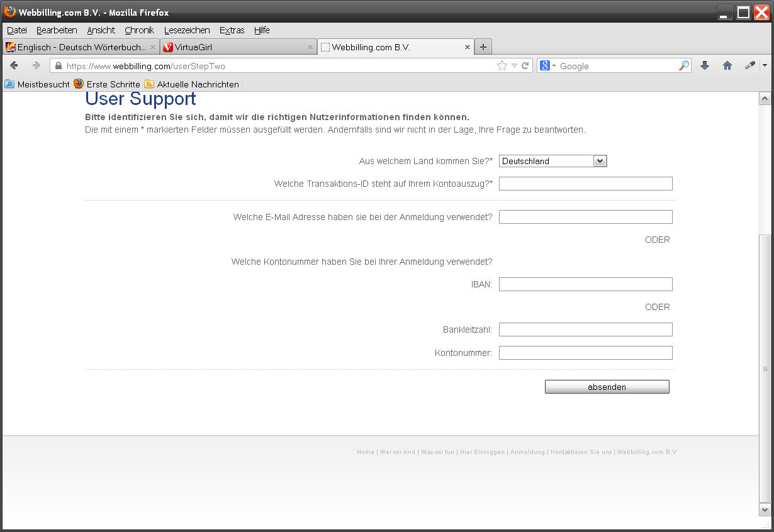Open the Downloads arrow icon in toolbar
Screen dimensions: 774x532
tap(705, 65)
